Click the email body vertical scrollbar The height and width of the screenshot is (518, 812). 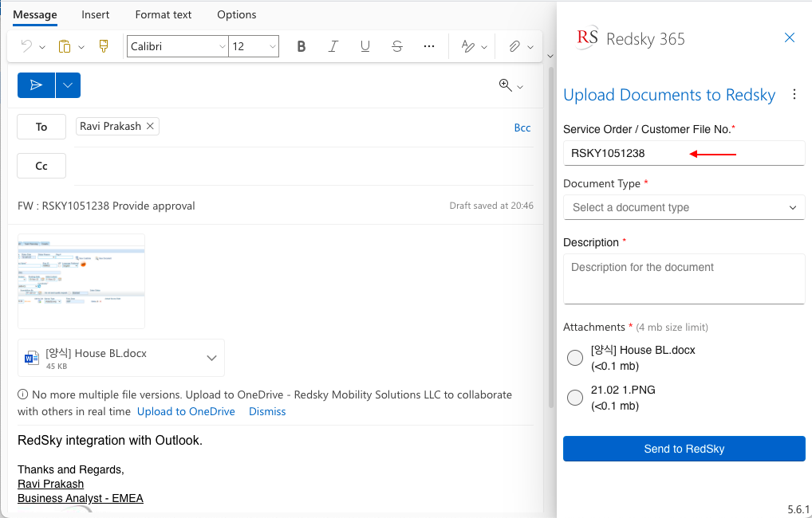pos(550,238)
